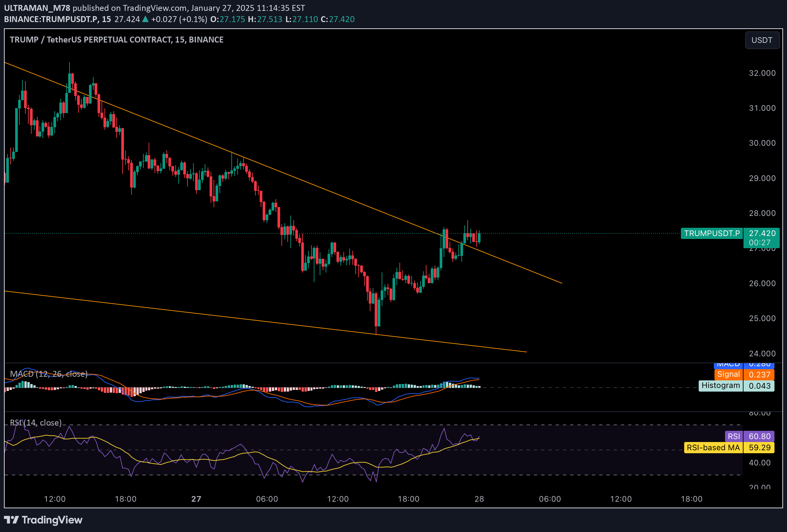Click the 28 date marker on time axis
This screenshot has height=532, width=787.
(x=479, y=499)
